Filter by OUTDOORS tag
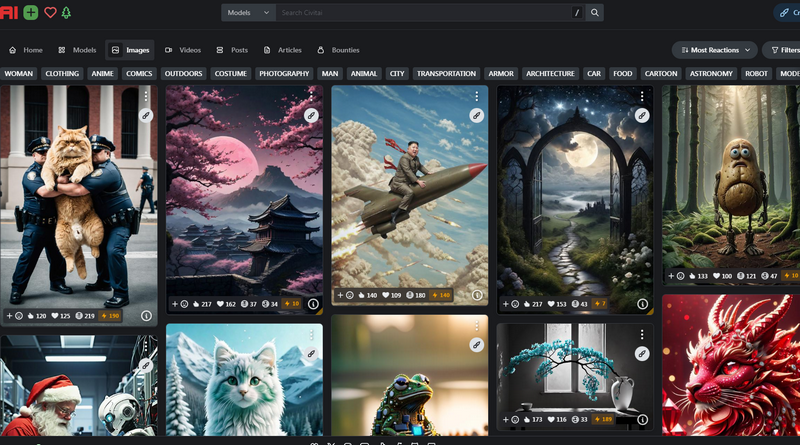Image resolution: width=800 pixels, height=445 pixels. point(184,73)
